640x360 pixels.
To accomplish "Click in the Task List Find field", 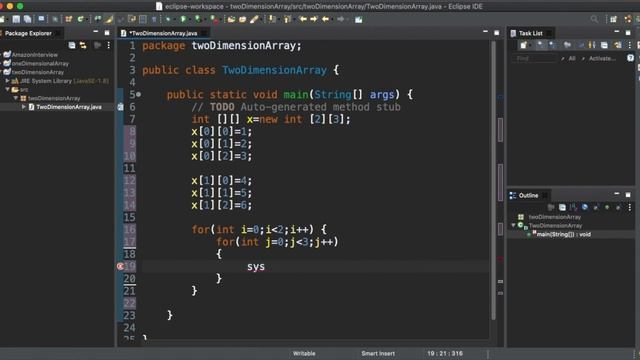I will click(x=534, y=58).
